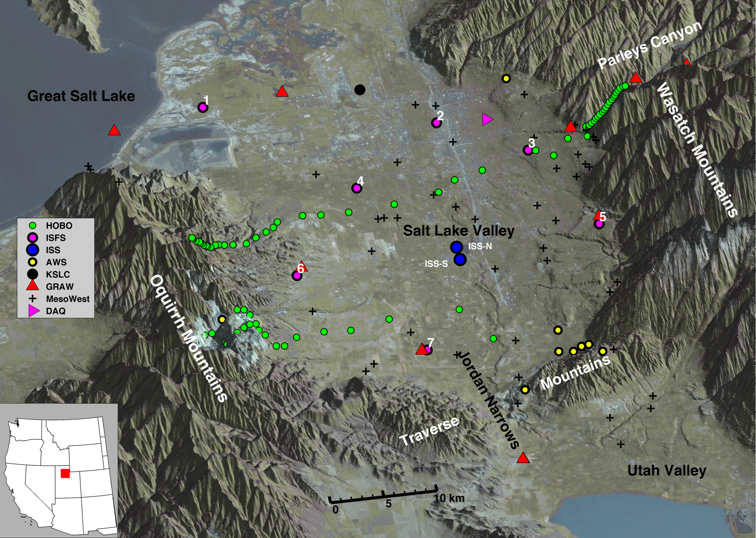Click the blue ISS-S station marker
Screen dimensions: 756x538
(x=460, y=260)
